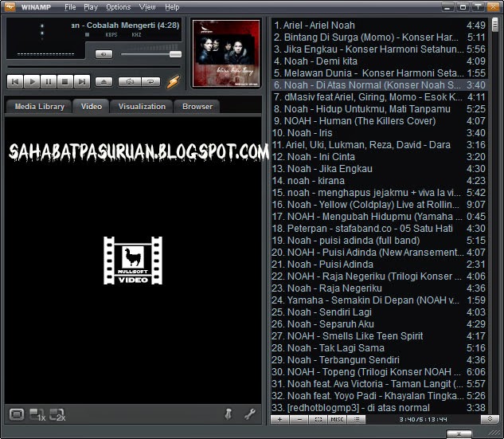Click the volume slider handle
Image resolution: width=504 pixels, height=439 pixels.
(175, 54)
